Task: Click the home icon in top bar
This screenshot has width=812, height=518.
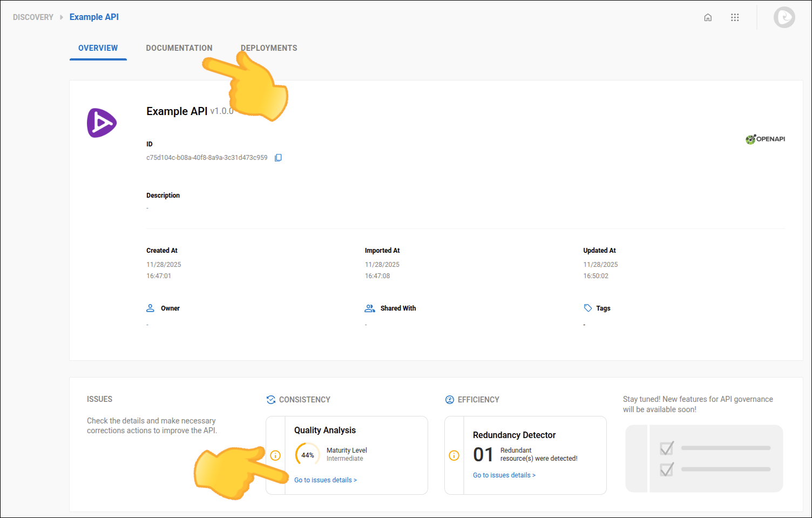Action: (x=708, y=17)
